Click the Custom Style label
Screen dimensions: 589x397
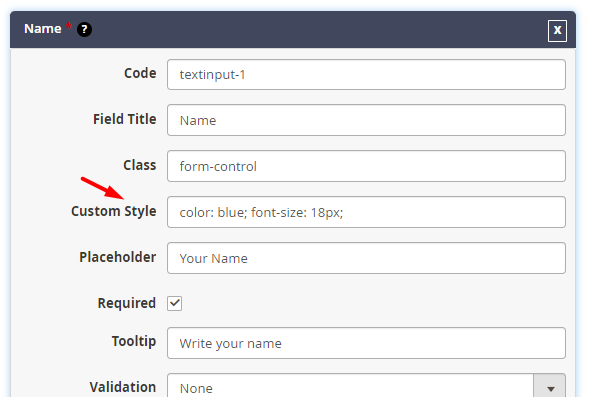pyautogui.click(x=114, y=211)
